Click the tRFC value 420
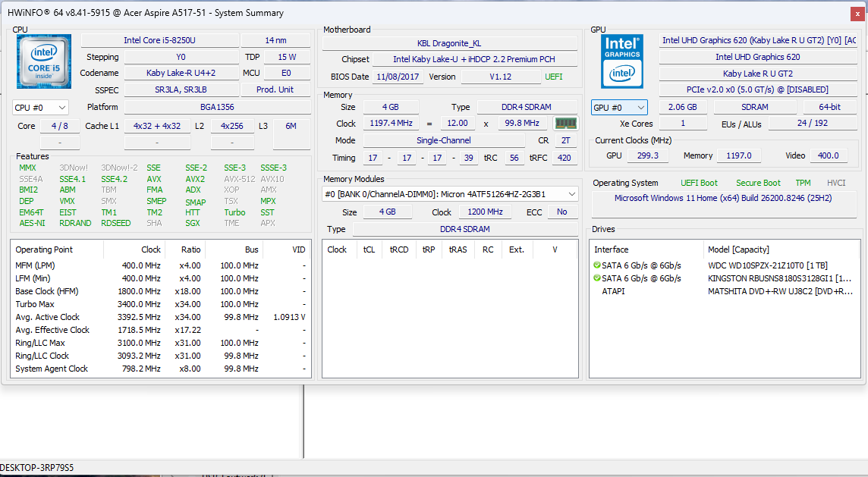The height and width of the screenshot is (477, 868). pos(564,158)
